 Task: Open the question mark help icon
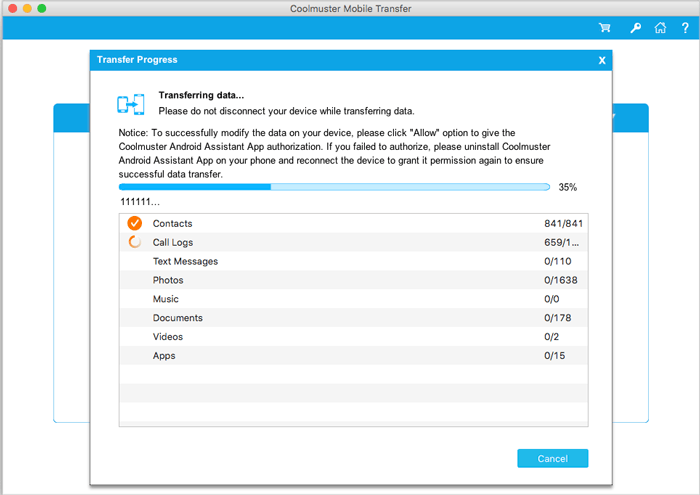(683, 28)
